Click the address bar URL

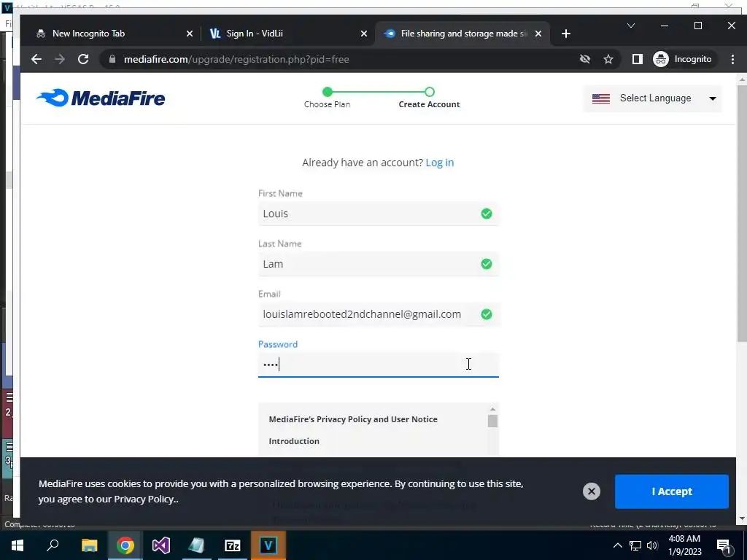pos(236,59)
